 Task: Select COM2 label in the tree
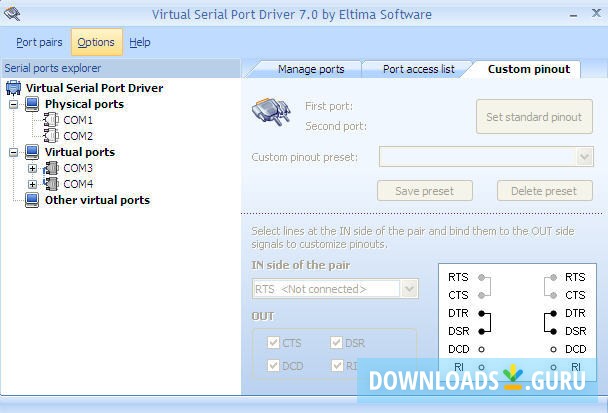(x=78, y=136)
